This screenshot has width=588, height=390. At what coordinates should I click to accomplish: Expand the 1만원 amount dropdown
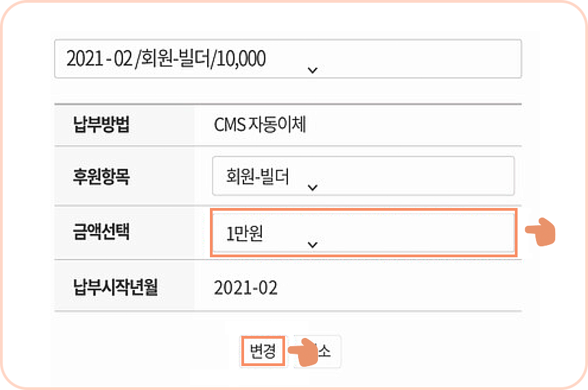click(x=363, y=233)
